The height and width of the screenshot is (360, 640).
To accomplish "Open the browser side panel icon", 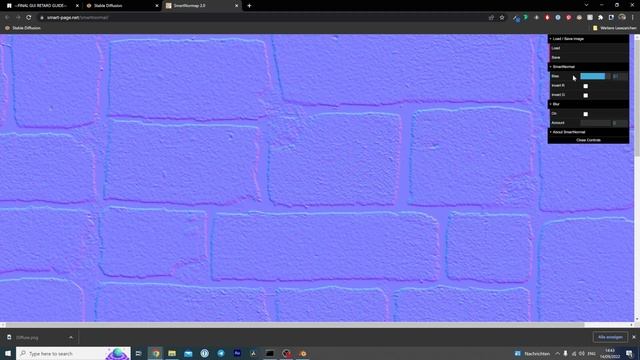I will point(611,18).
